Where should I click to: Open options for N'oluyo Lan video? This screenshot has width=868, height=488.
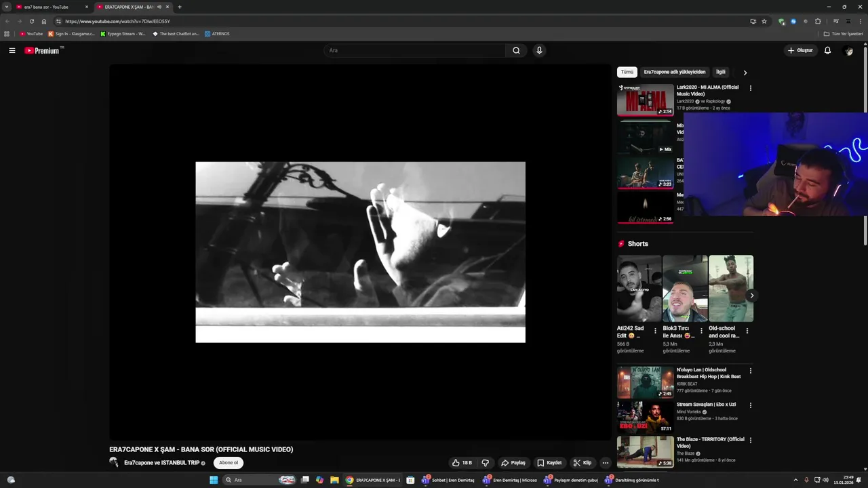[750, 371]
